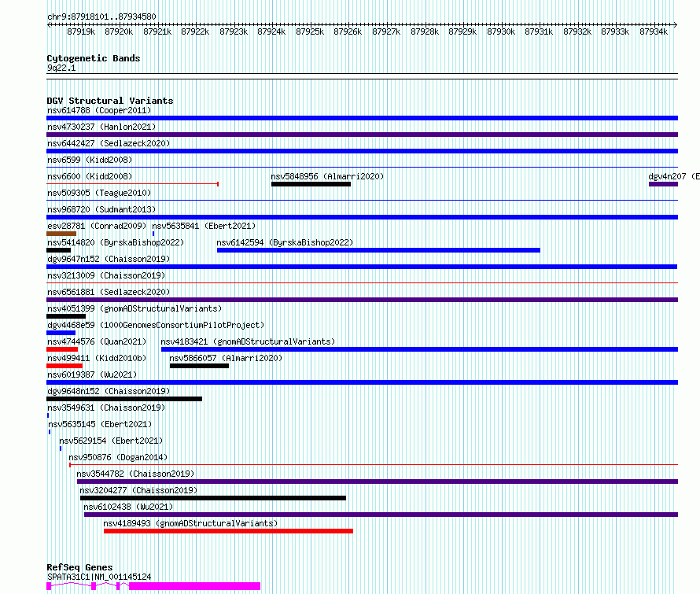This screenshot has width=700, height=594.
Task: Open nsv6442427 (Sedlazeck2020) variant label
Action: (x=109, y=143)
